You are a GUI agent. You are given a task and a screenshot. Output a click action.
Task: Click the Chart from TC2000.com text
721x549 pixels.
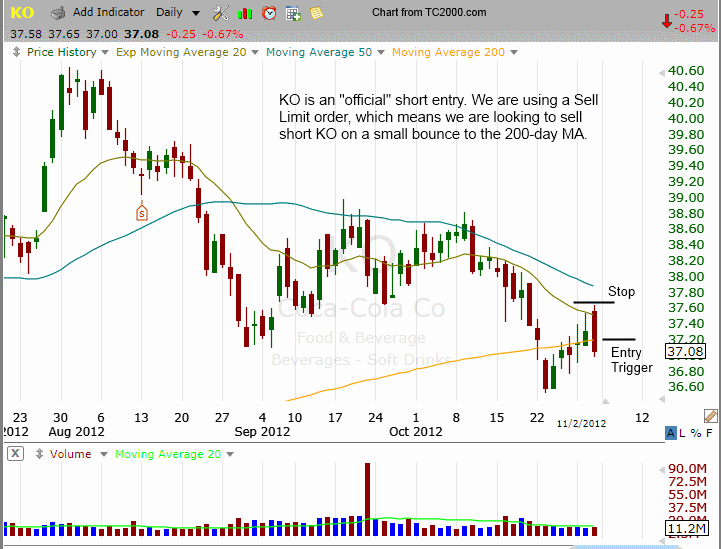[429, 12]
